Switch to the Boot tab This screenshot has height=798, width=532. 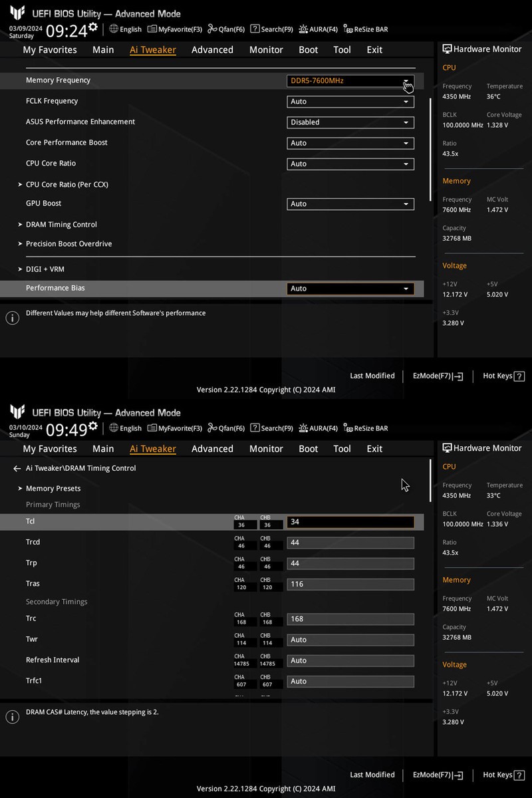[x=308, y=49]
